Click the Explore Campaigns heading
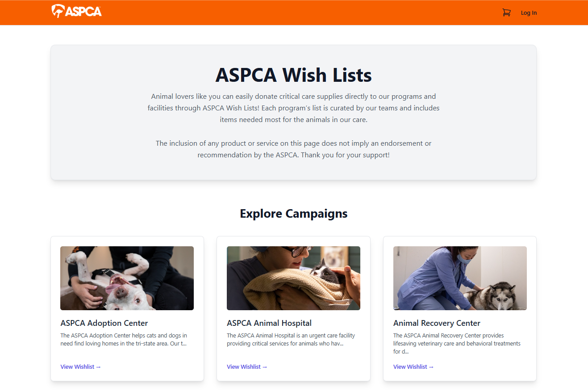 [294, 213]
